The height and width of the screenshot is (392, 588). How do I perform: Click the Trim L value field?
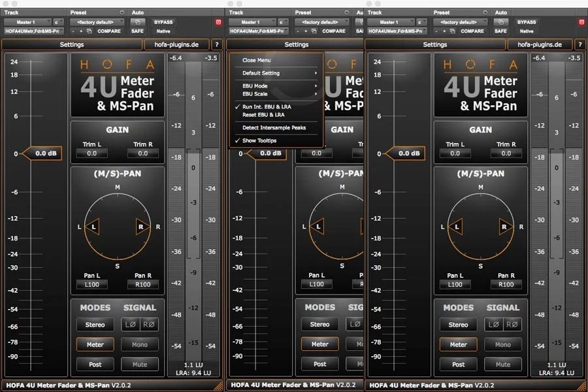coord(91,154)
